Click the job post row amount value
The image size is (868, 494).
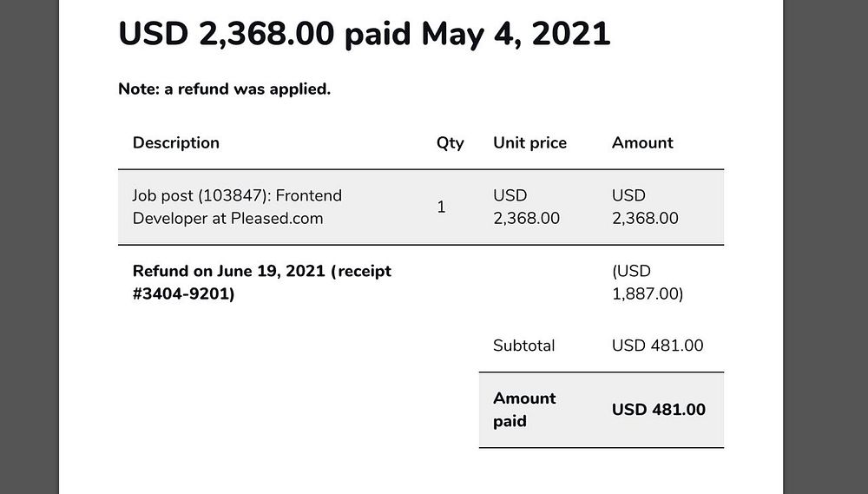click(x=645, y=207)
